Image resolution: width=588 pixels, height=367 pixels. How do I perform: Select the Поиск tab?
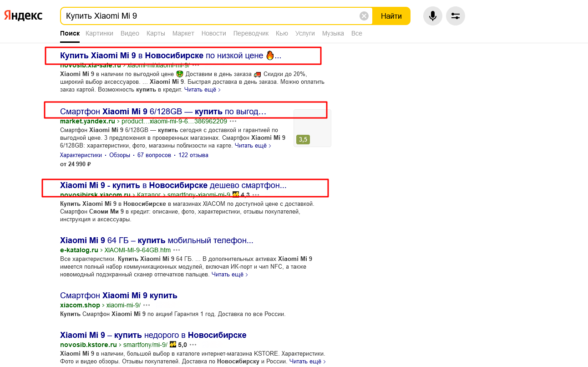tap(70, 33)
